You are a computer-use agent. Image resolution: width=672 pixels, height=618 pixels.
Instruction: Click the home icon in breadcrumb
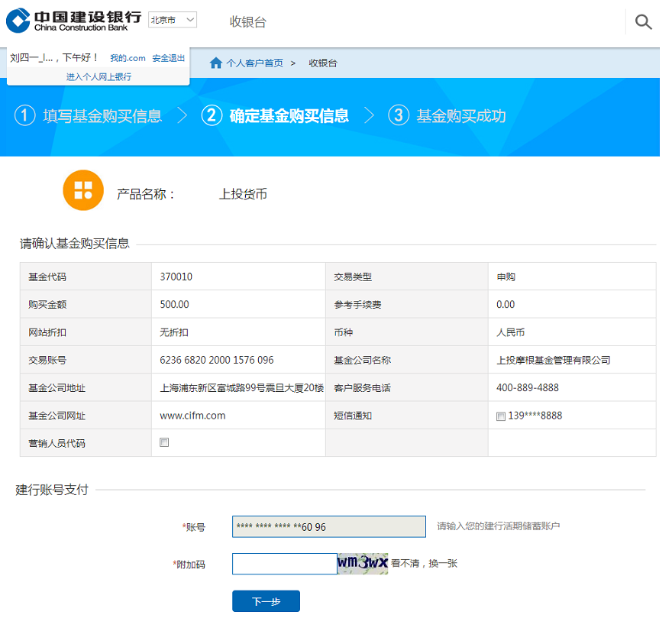tap(216, 63)
